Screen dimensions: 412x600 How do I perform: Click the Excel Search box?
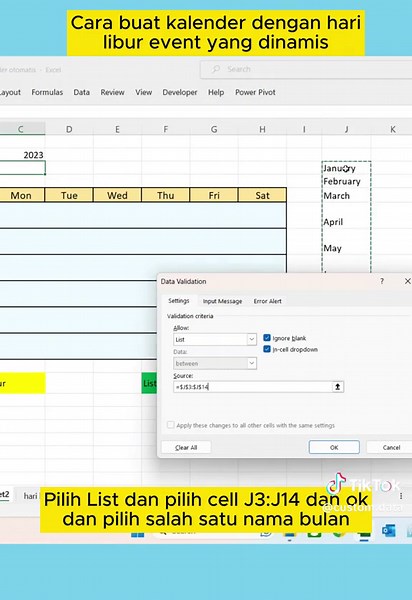point(306,69)
